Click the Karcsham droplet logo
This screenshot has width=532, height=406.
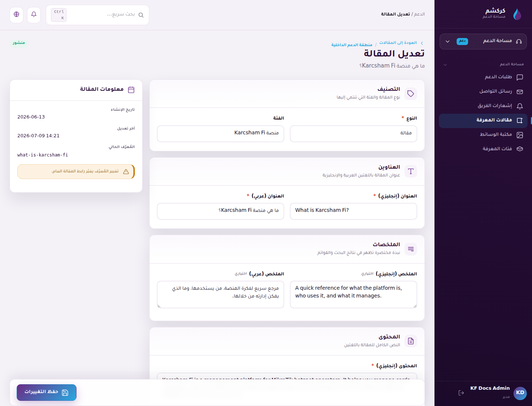click(x=517, y=14)
